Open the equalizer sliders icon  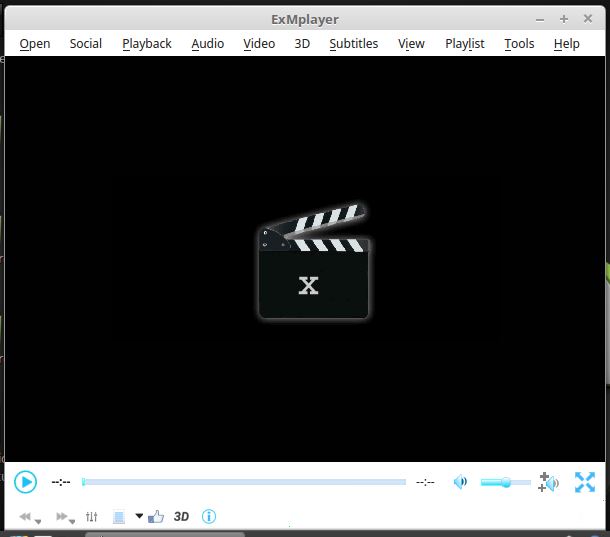click(x=91, y=517)
